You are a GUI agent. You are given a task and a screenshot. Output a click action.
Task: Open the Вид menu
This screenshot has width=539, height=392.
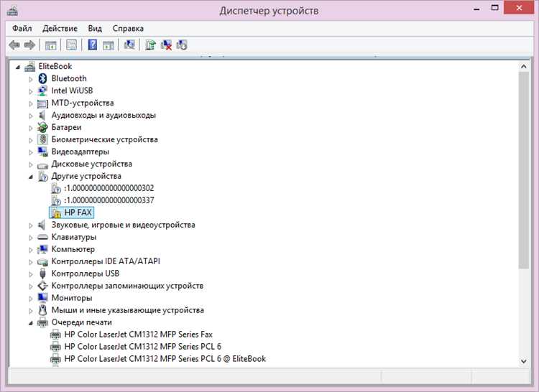tap(95, 29)
